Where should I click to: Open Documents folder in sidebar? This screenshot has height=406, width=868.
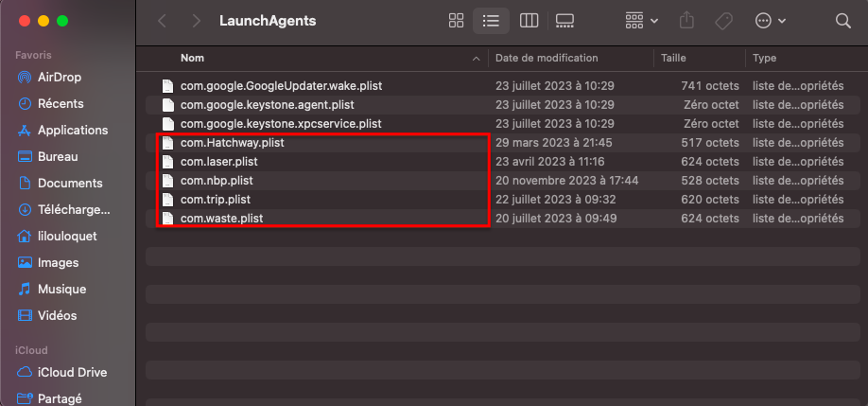(70, 183)
